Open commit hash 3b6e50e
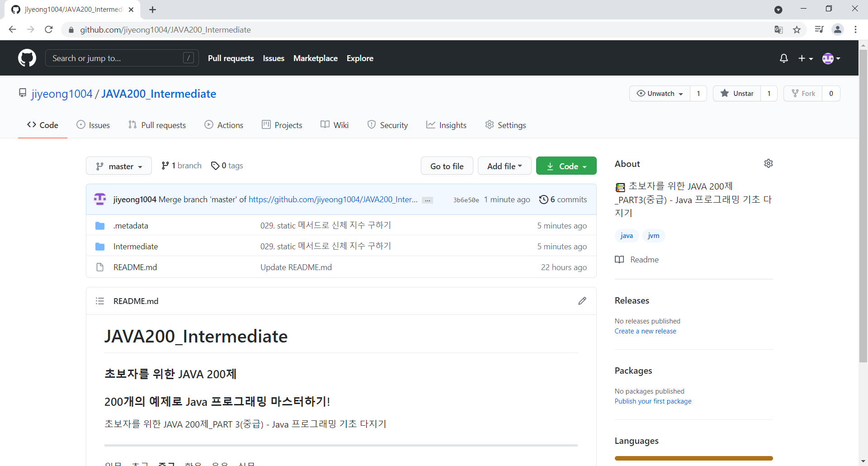The image size is (868, 466). 466,200
